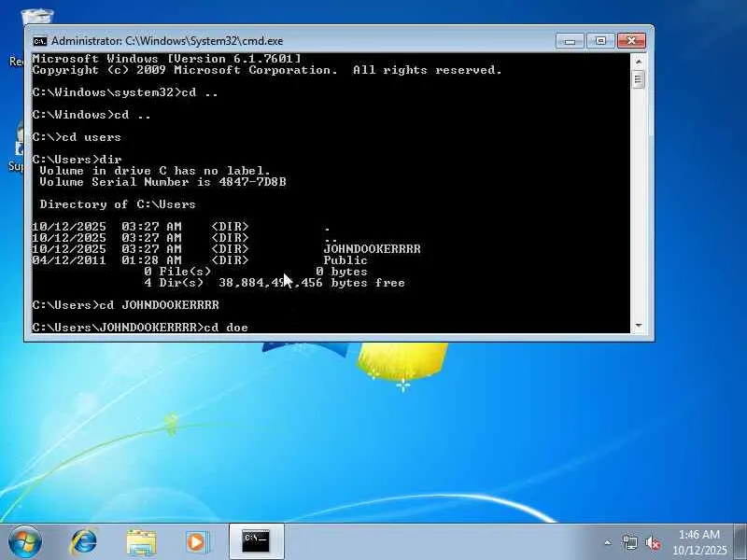Screen dimensions: 747x560
Task: Launch Internet Explorer from the taskbar
Action: [84, 542]
